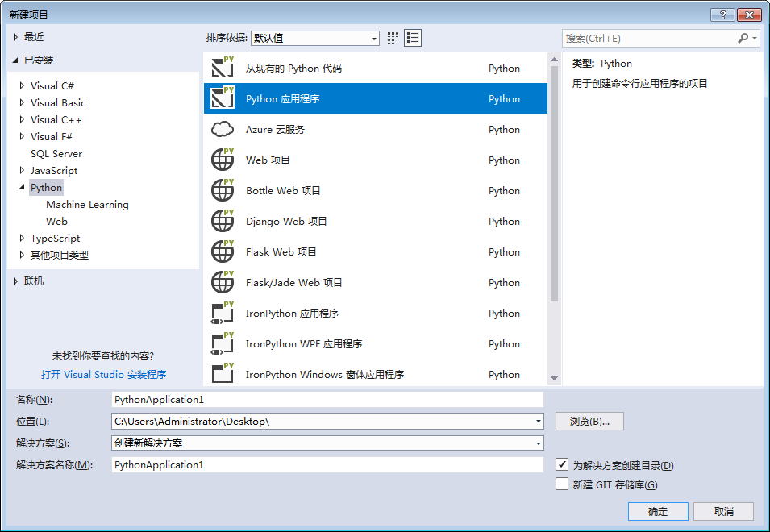Click the Web 项目 globe icon
This screenshot has height=532, width=770.
pyautogui.click(x=223, y=160)
